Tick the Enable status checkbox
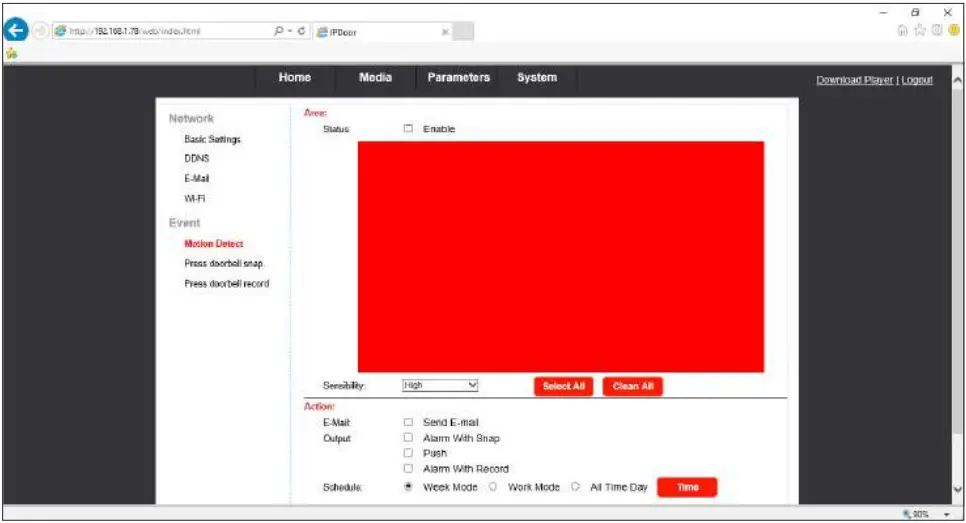 408,129
